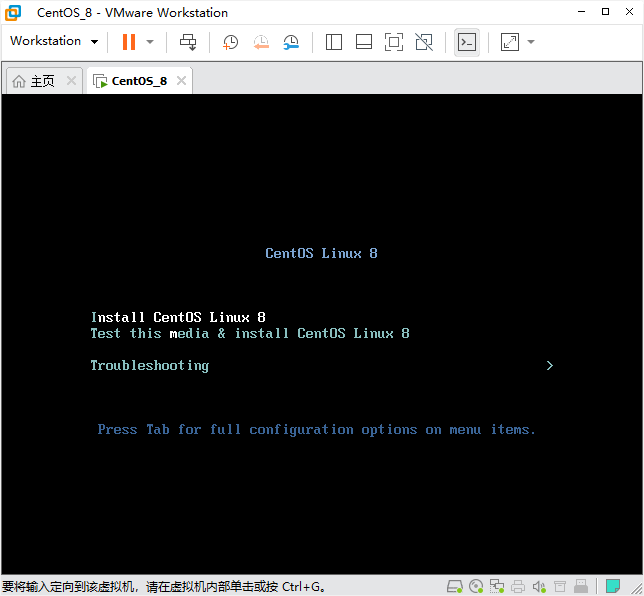The image size is (644, 596).
Task: Click the sound card status icon
Action: tap(539, 586)
